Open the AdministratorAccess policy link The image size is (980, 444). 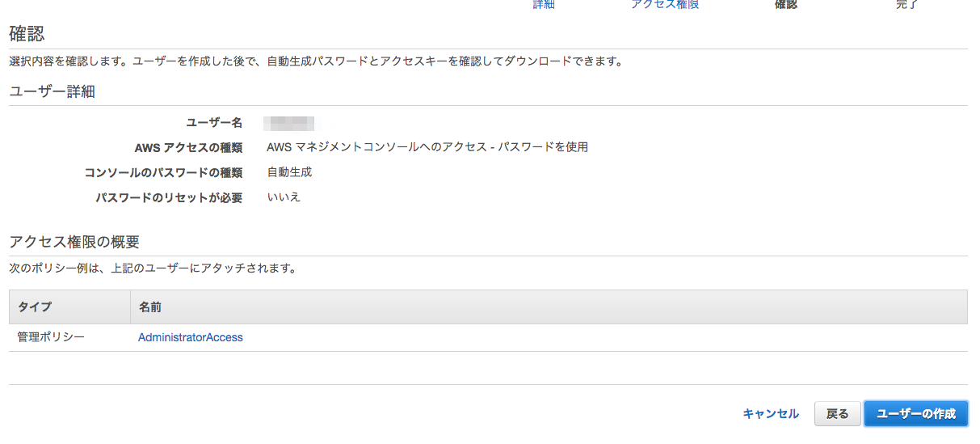[191, 337]
